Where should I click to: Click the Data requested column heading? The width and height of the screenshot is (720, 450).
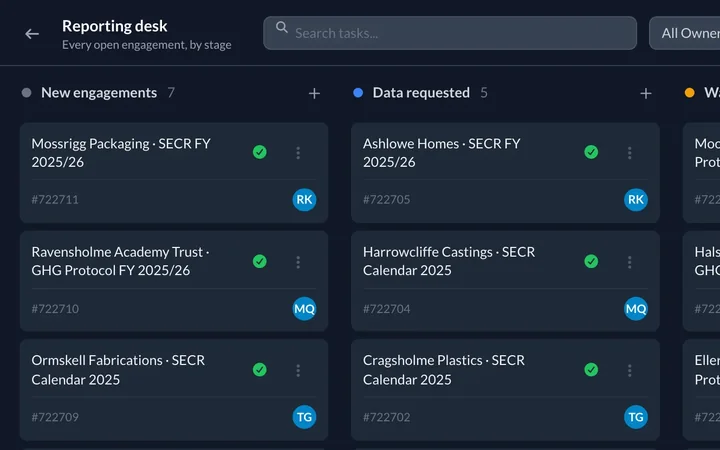coord(421,93)
